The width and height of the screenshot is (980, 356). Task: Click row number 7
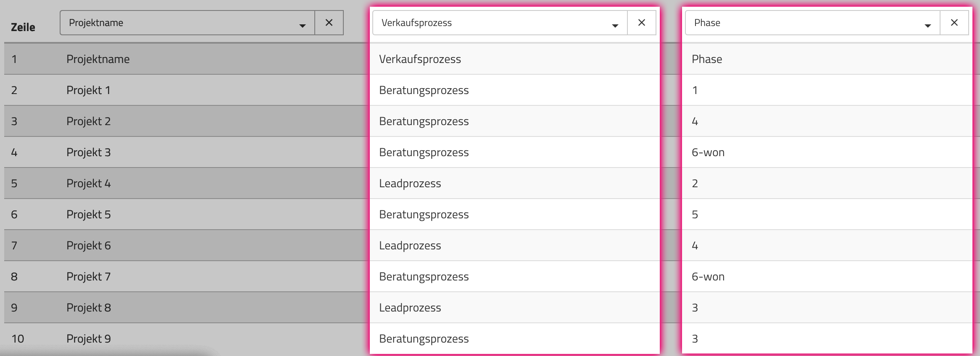(14, 246)
